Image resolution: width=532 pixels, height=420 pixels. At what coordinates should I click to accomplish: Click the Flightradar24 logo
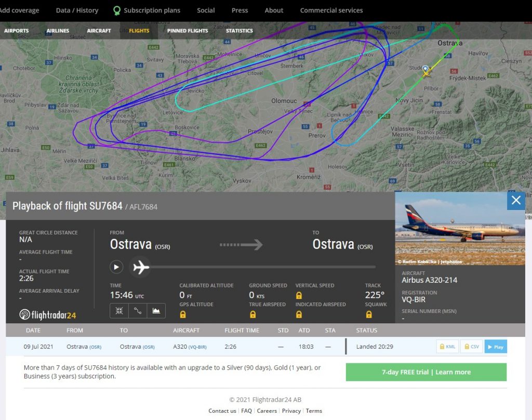[47, 315]
